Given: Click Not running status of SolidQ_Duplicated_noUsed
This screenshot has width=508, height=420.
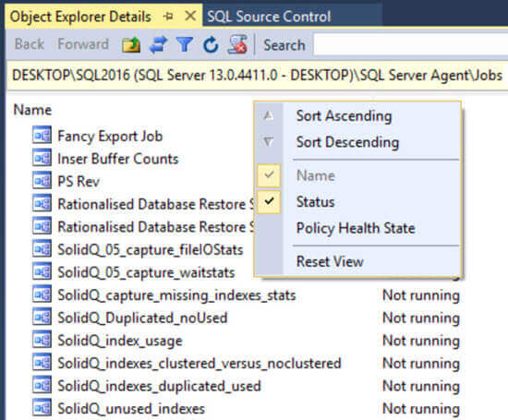Looking at the screenshot, I should 421,318.
